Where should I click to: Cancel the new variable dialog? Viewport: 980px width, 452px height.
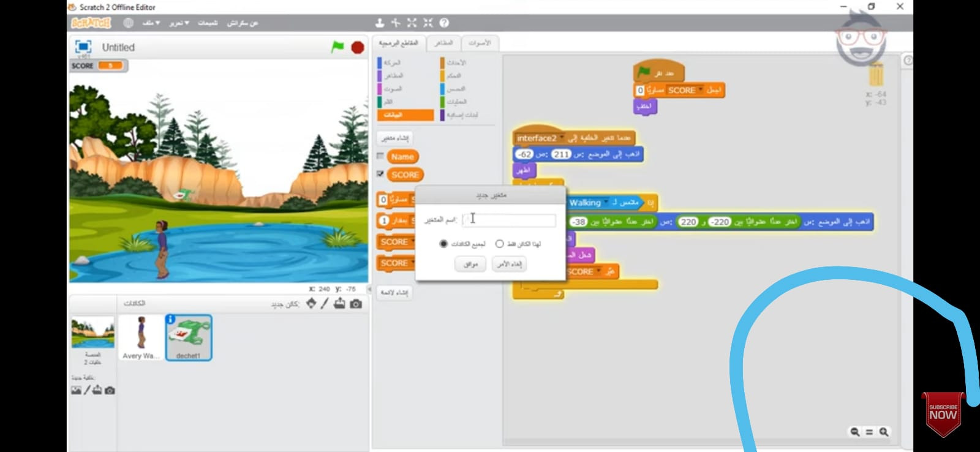510,264
